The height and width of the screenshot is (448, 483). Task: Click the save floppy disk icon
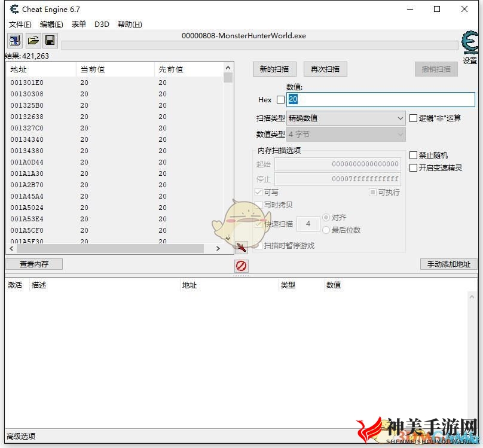click(50, 40)
